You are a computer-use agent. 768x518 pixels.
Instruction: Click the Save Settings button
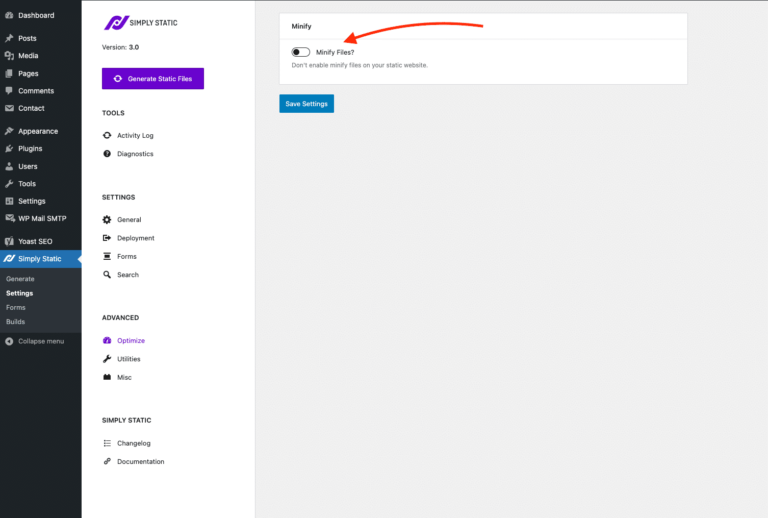[306, 104]
